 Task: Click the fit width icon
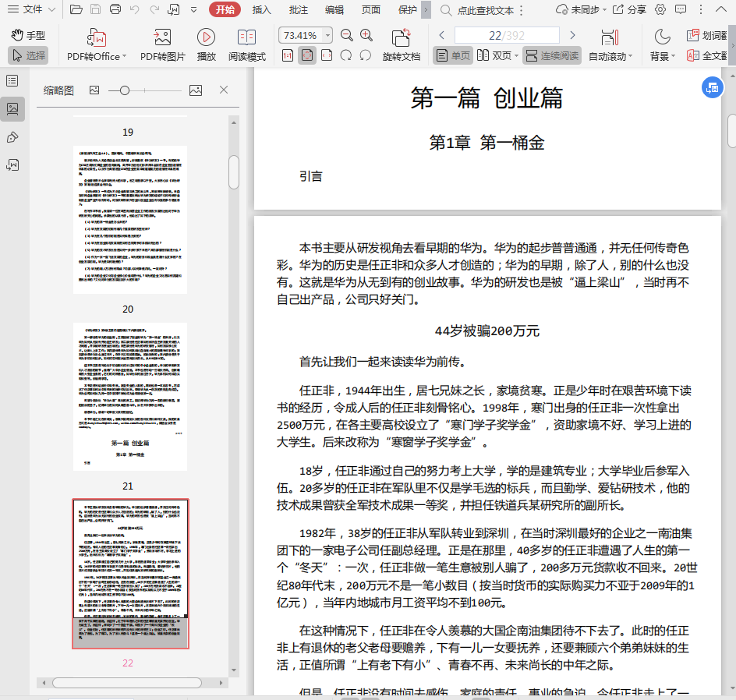point(327,55)
